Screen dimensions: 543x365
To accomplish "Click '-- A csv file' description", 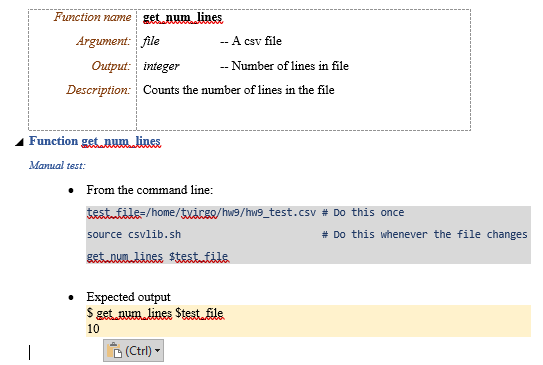I will pos(251,41).
